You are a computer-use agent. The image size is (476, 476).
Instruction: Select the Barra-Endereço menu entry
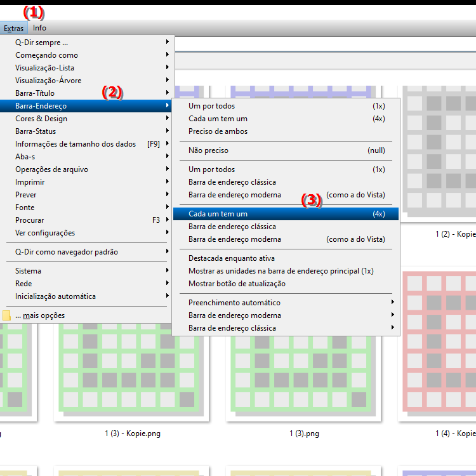point(86,106)
